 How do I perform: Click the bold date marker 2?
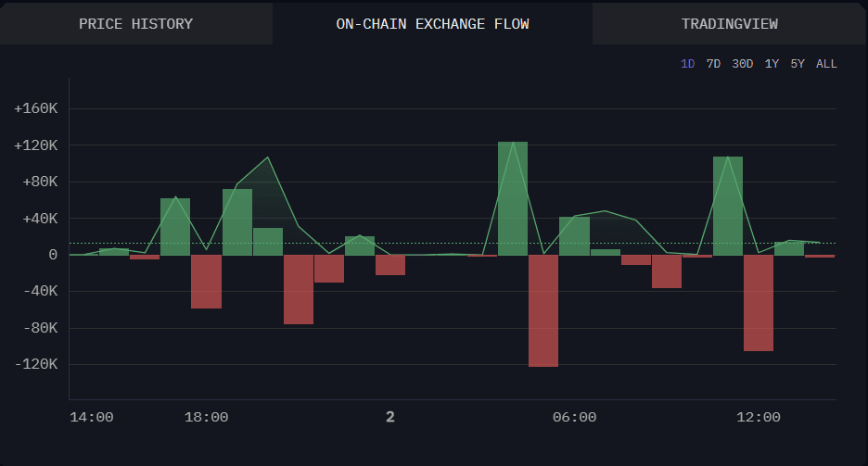tap(390, 418)
